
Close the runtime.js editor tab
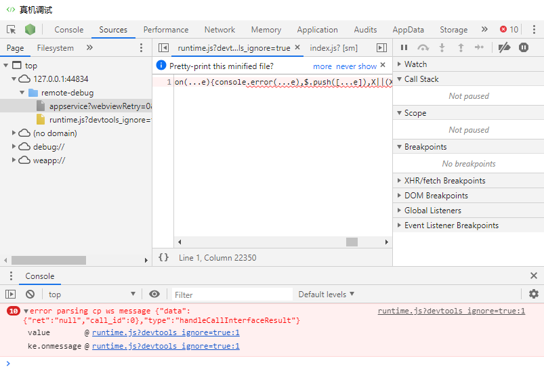(297, 47)
